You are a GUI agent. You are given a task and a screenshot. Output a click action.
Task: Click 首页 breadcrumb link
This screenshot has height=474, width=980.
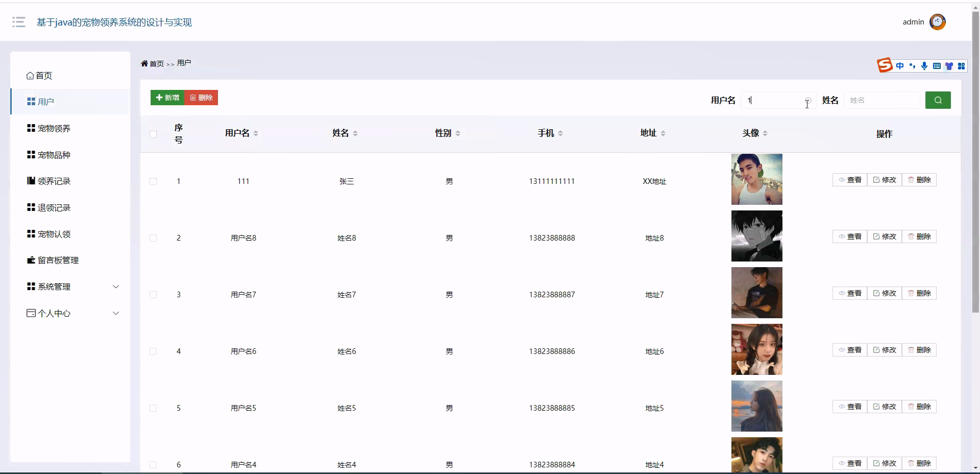point(157,64)
